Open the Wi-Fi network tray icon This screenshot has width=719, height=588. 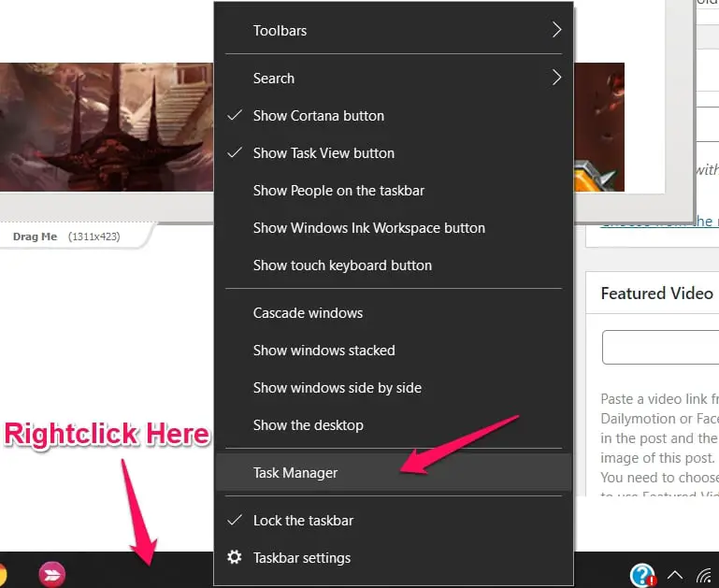pos(705,576)
